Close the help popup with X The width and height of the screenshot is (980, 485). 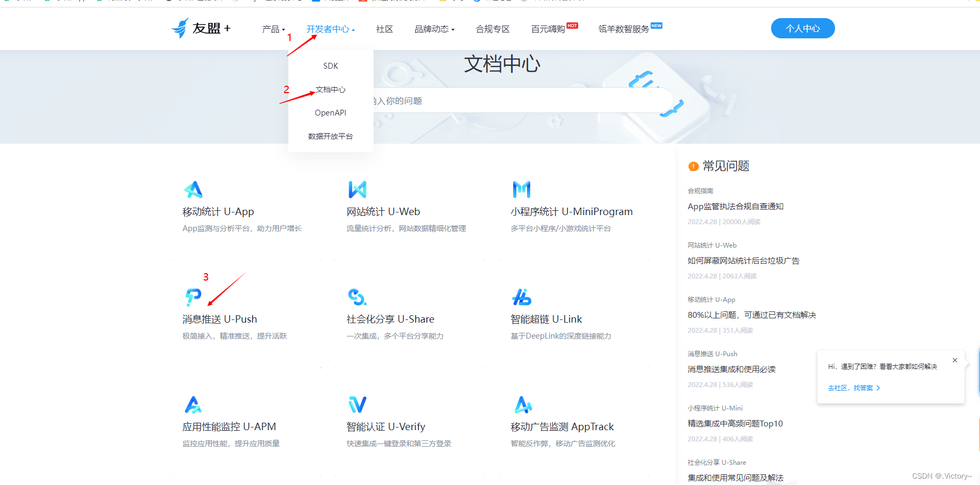pyautogui.click(x=955, y=360)
